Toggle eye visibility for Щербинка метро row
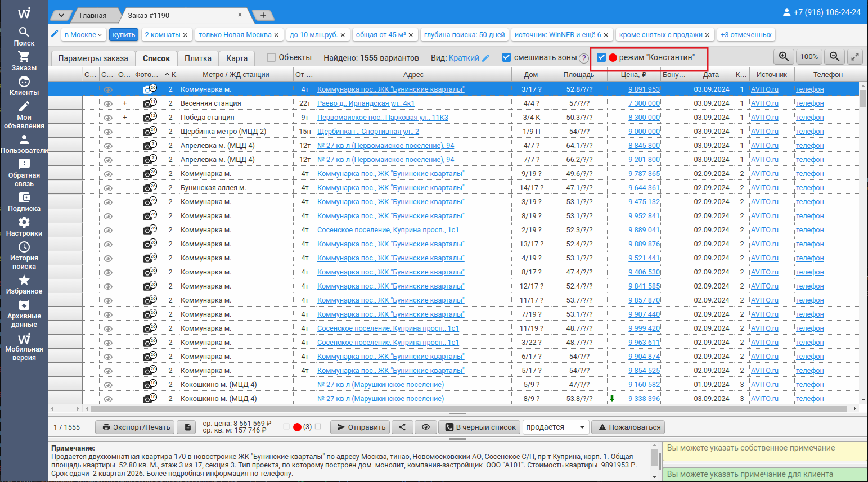 [x=107, y=132]
